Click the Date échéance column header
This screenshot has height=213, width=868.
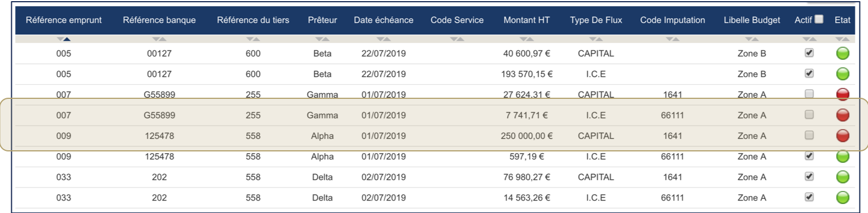[383, 20]
